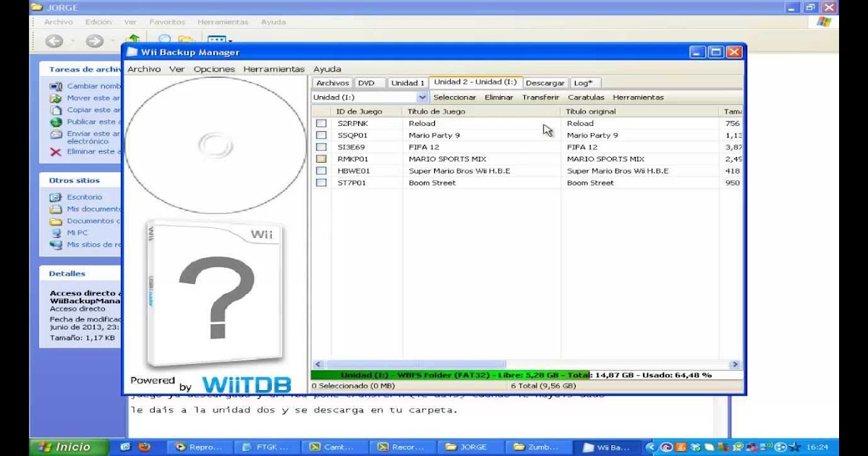Click the Windows flag logo in Explorer window
Screen dimensions: 868x456
(x=824, y=22)
